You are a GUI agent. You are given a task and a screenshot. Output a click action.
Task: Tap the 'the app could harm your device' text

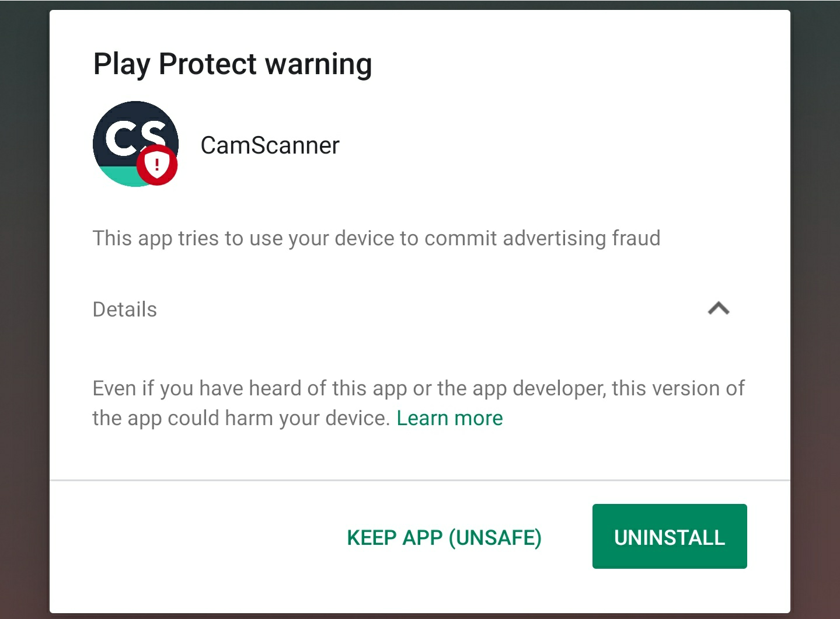[241, 418]
